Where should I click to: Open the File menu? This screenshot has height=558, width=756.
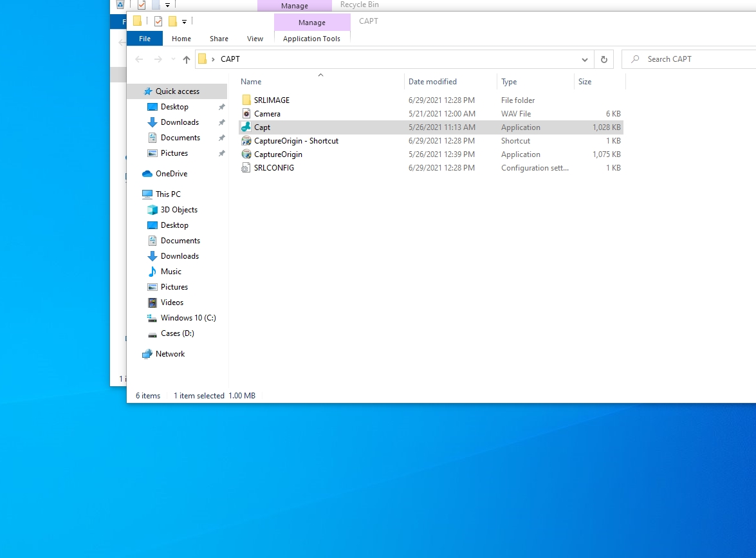[145, 39]
